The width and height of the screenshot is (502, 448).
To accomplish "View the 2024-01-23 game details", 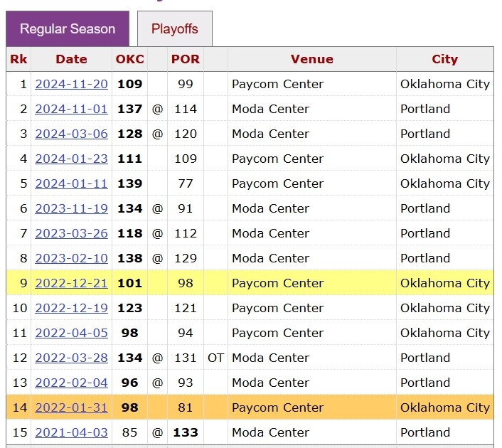I will [x=71, y=159].
